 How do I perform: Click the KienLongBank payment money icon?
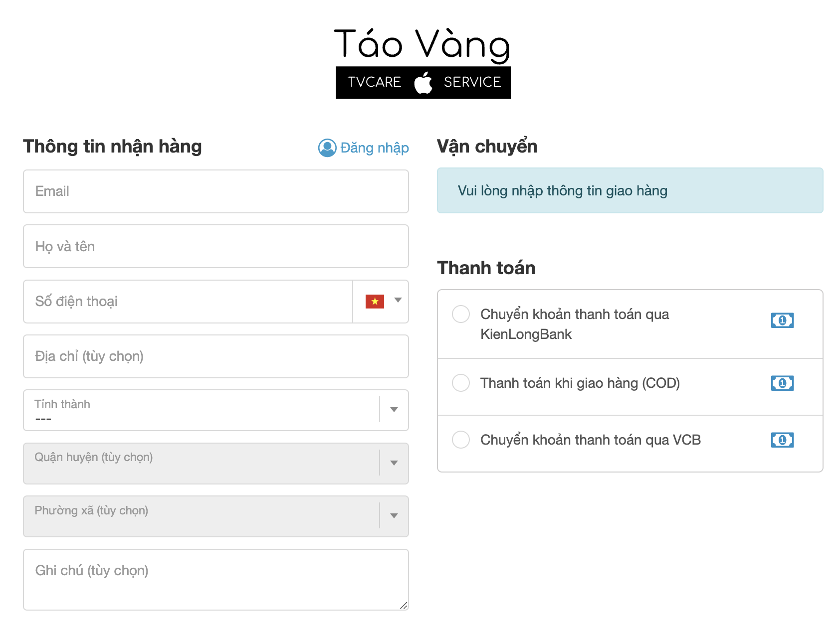[x=782, y=320]
